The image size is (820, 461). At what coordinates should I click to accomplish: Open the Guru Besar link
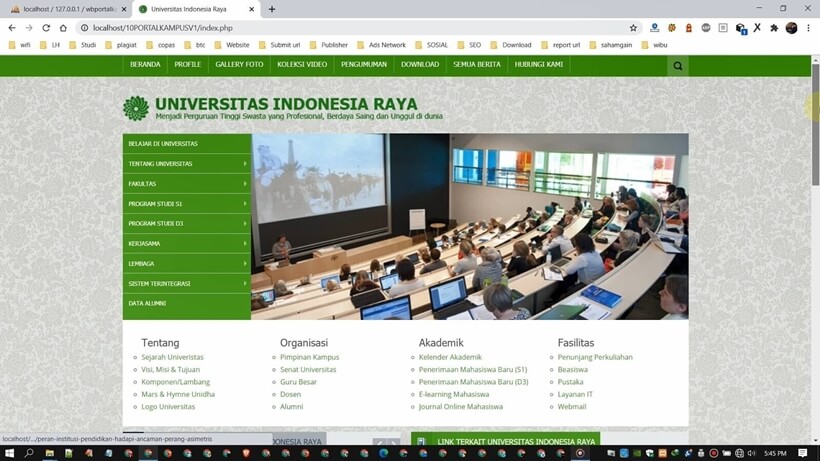point(298,382)
